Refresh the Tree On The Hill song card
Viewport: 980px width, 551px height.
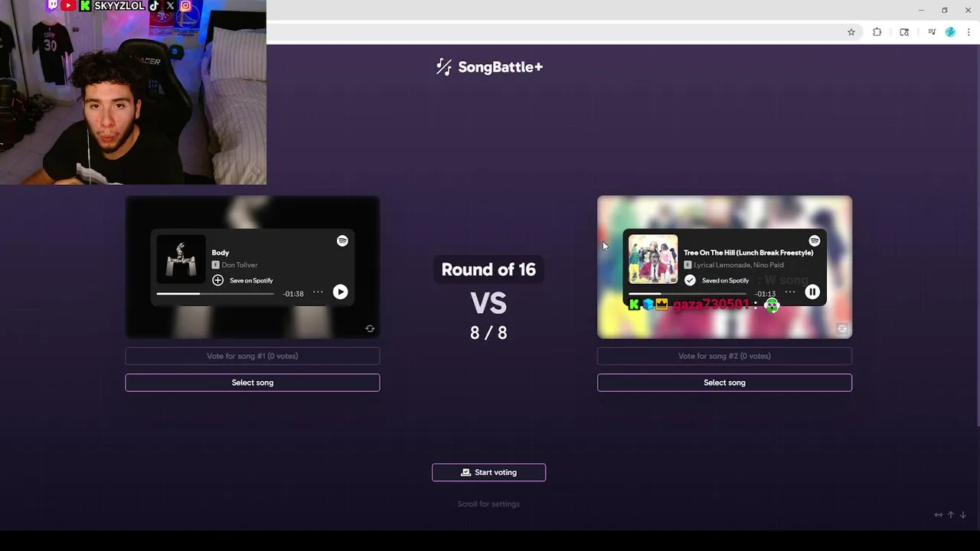click(842, 328)
